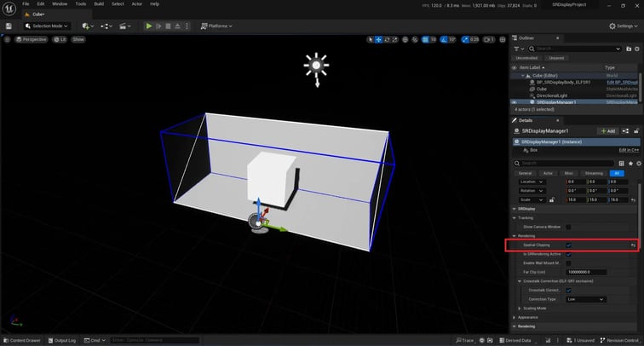Screen dimensions: 644x346
Task: Open the Selection Mode dropdown
Action: [46, 26]
